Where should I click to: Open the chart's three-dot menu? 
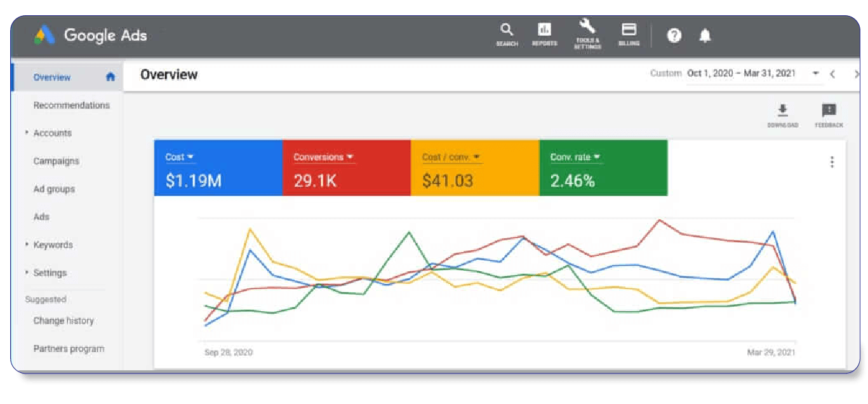[x=832, y=162]
